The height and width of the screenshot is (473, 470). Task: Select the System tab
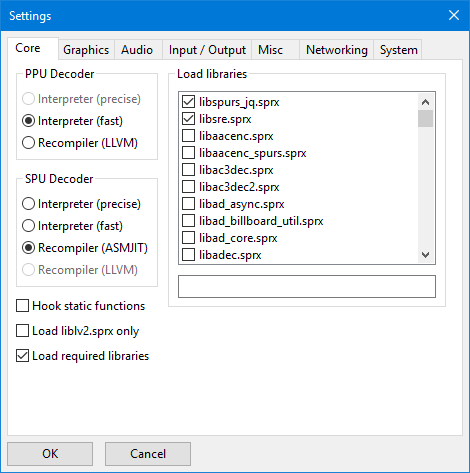click(398, 50)
